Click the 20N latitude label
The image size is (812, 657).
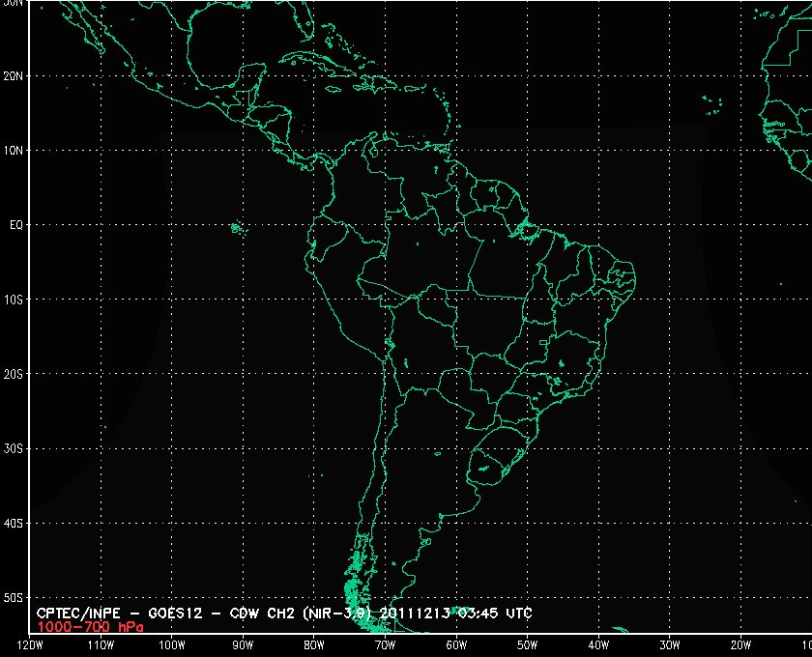pos(14,75)
